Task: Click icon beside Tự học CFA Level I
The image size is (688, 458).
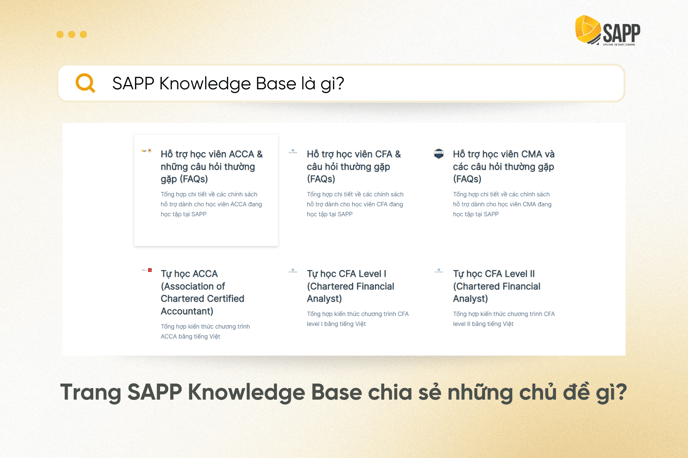Action: coord(293,271)
